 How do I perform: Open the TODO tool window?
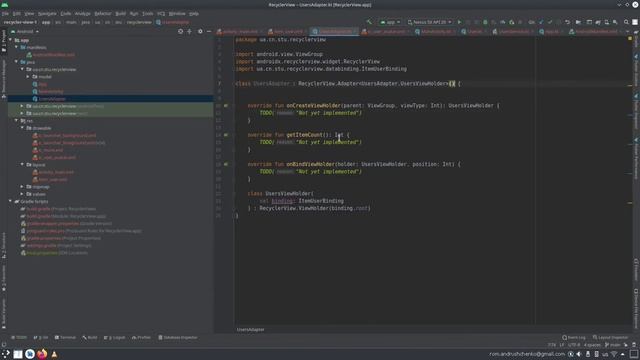[19, 338]
